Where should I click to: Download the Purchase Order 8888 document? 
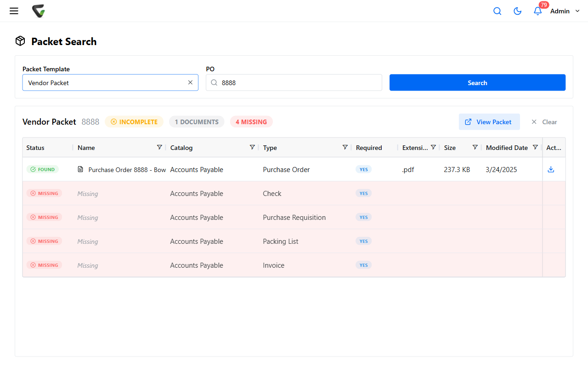(x=551, y=169)
